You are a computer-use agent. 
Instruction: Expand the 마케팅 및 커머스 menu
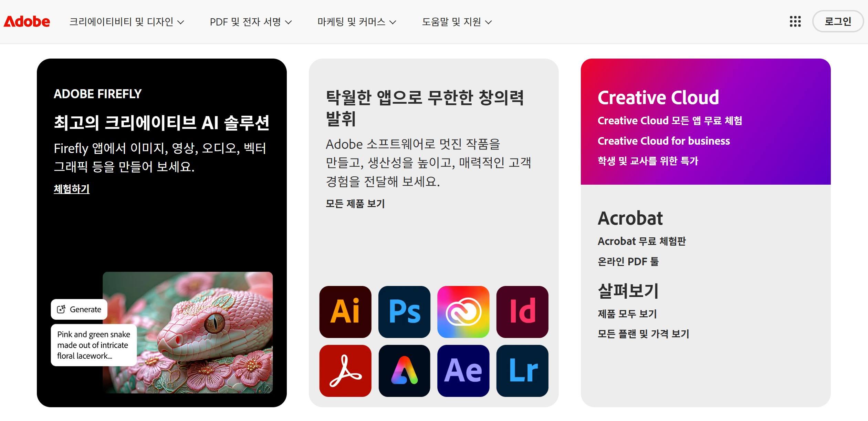358,21
